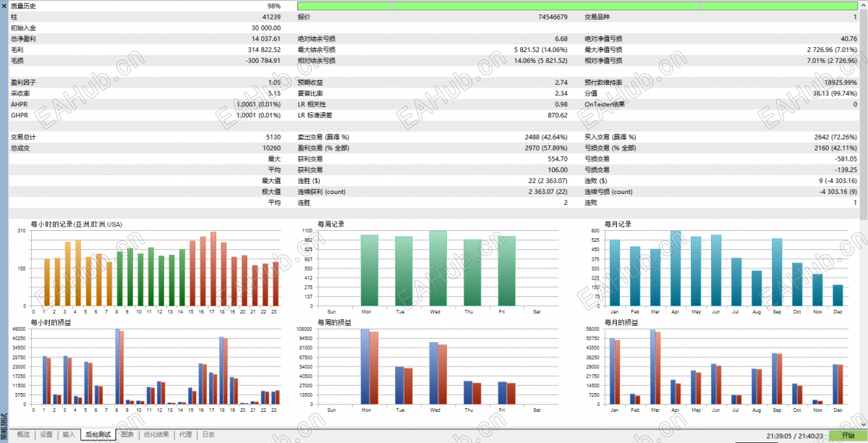The height and width of the screenshot is (443, 868).
Task: Select the 盈利交易 value 2970 (57.89%)
Action: tap(546, 148)
